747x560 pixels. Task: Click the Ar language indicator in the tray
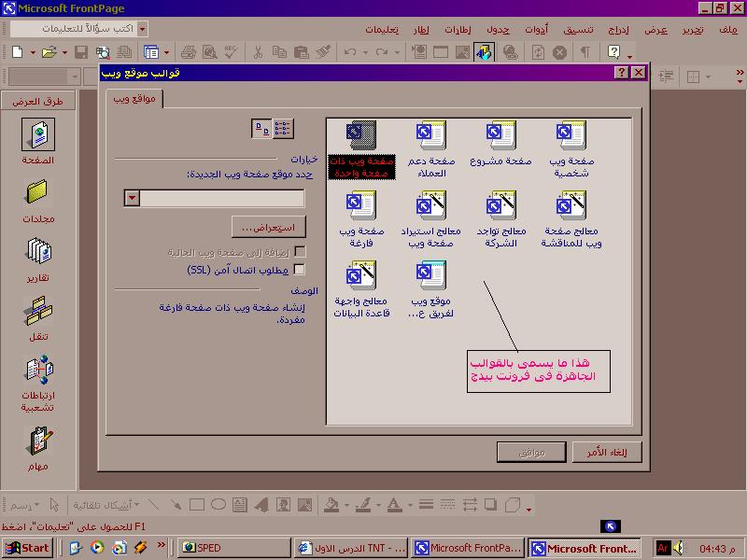[x=663, y=548]
